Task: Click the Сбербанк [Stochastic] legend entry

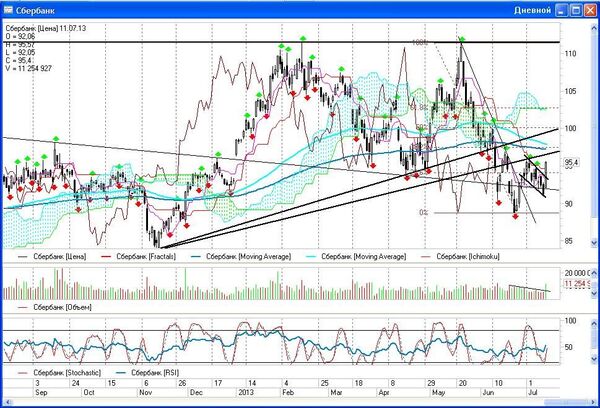Action: (58, 374)
